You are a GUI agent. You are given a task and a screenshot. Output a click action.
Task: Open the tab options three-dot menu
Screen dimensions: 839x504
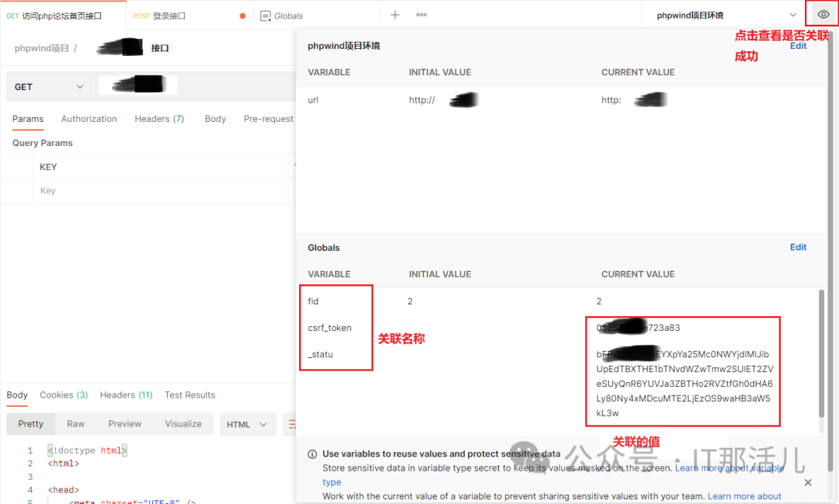coord(422,15)
